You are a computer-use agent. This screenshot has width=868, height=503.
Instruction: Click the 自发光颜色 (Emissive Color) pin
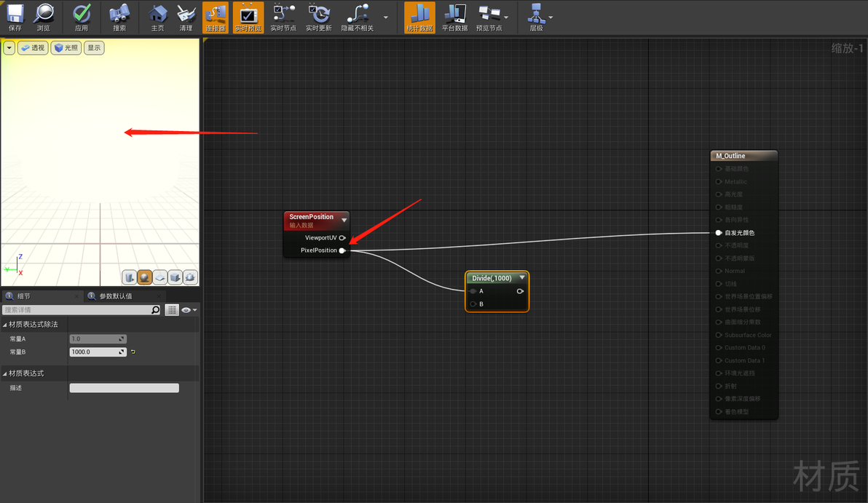click(x=719, y=233)
